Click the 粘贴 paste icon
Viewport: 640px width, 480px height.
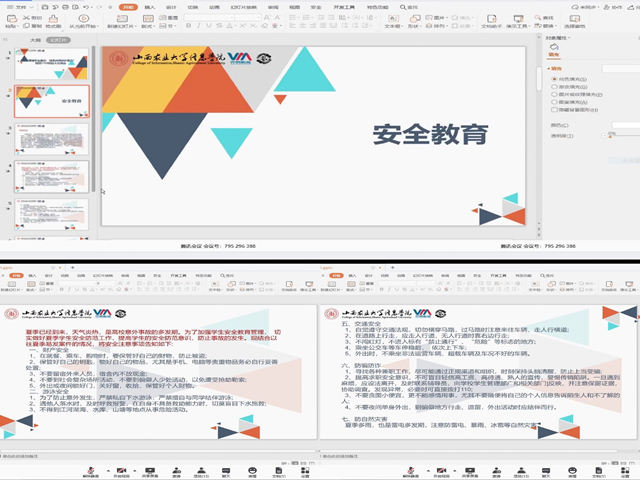(x=12, y=18)
